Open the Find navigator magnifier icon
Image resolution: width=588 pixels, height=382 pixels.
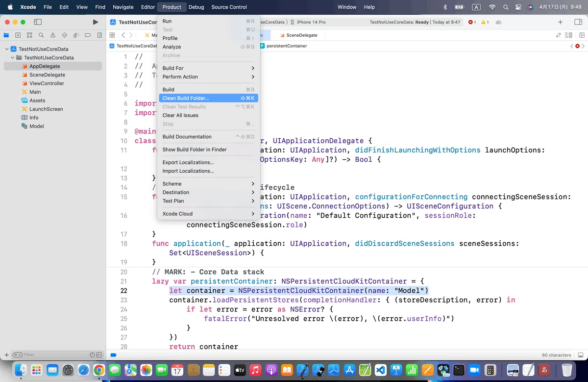click(x=41, y=35)
